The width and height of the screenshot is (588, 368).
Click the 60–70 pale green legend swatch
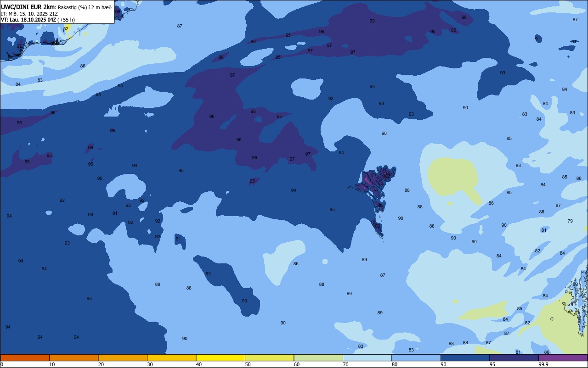(318, 357)
